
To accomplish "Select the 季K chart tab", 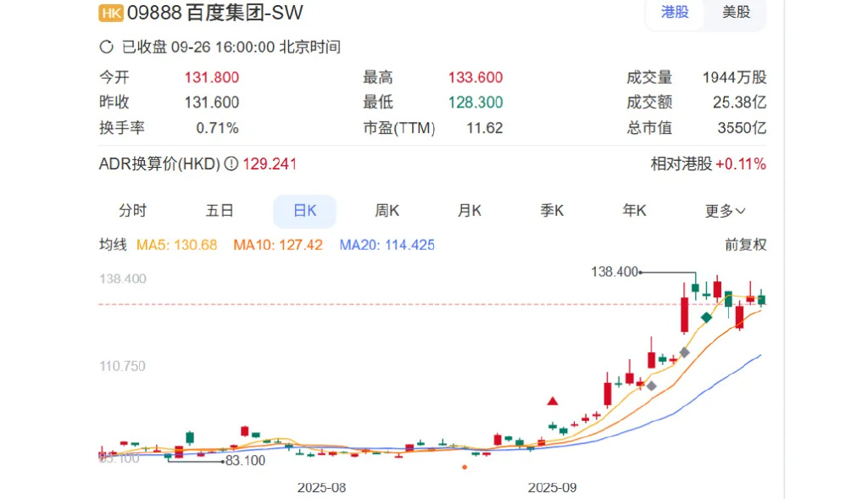I will tap(552, 211).
